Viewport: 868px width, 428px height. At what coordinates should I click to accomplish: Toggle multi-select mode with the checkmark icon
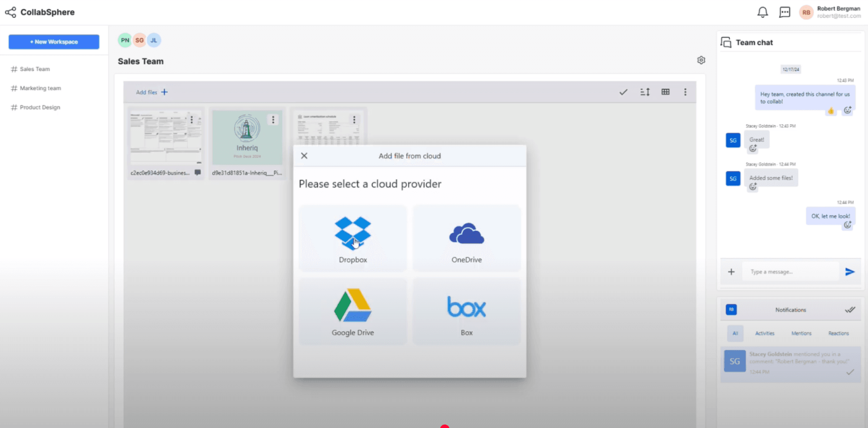tap(623, 92)
